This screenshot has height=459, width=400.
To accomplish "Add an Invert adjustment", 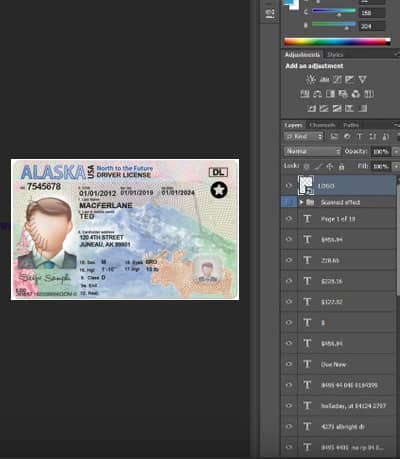I will coord(311,108).
